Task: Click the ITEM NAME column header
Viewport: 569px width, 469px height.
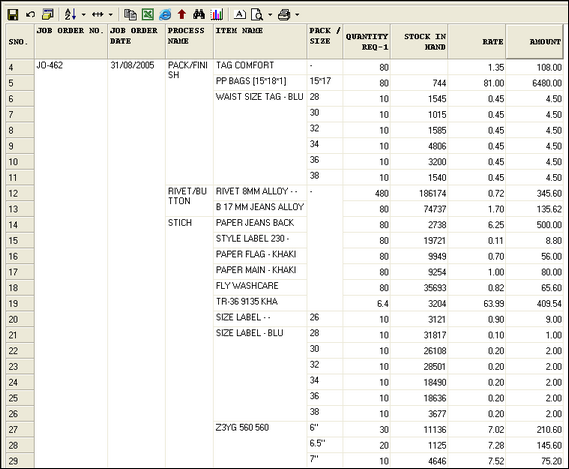Action: pyautogui.click(x=260, y=41)
